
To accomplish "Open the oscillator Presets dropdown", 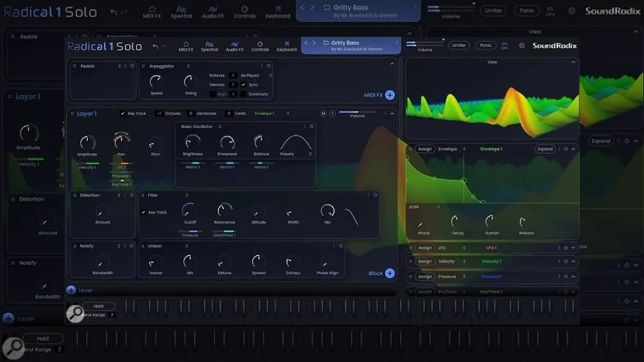I will [x=296, y=154].
